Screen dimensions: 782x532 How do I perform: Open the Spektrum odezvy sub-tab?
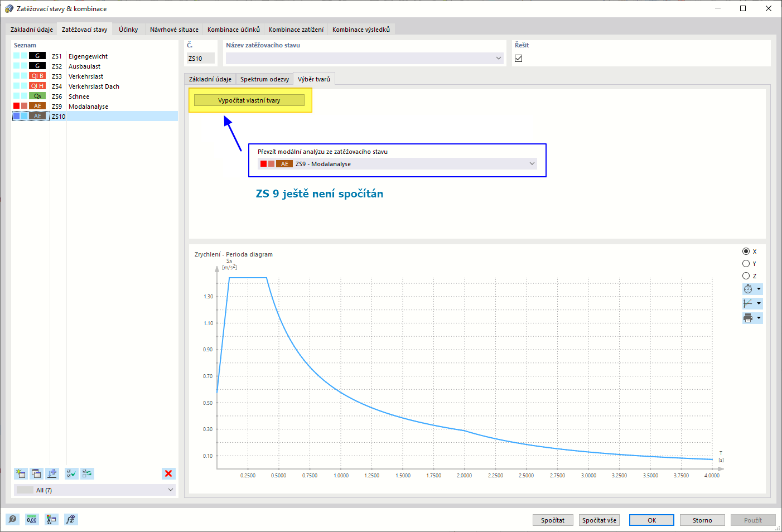pyautogui.click(x=264, y=79)
